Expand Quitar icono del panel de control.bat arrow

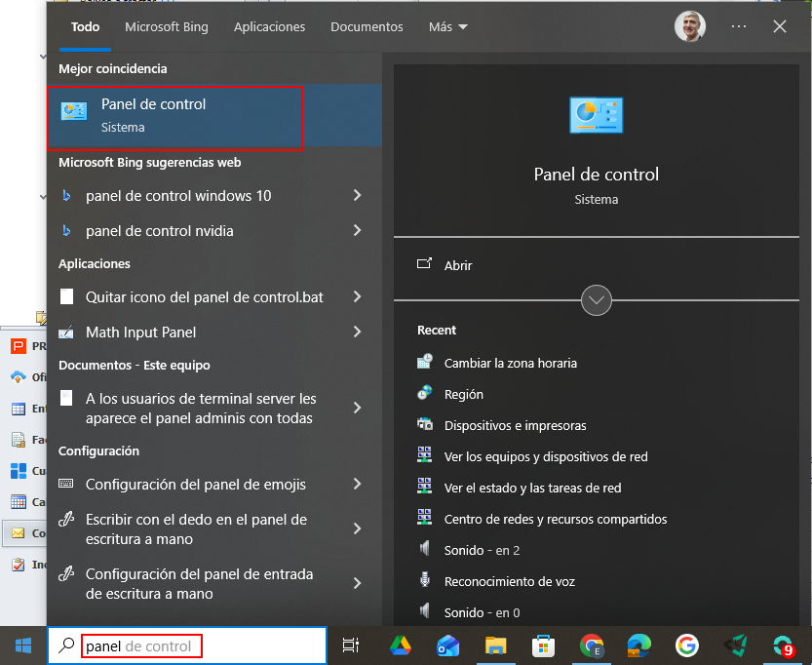(x=357, y=296)
